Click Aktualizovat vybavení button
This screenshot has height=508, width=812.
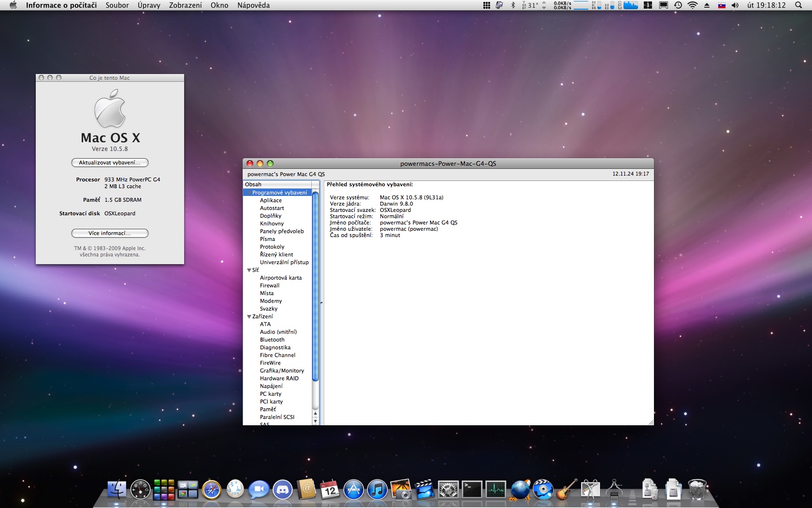coord(110,163)
